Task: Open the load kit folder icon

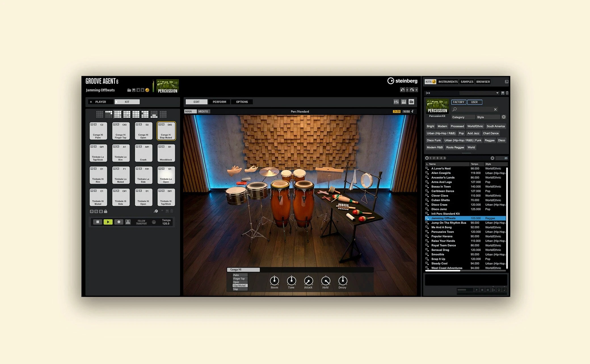Action: click(129, 90)
